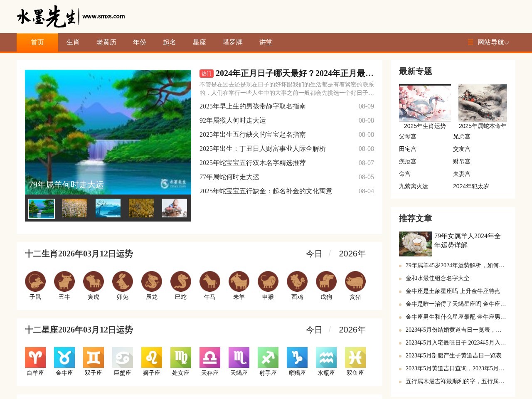
Task: Switch zodiac fortunes to 2026年 view
Action: click(x=352, y=253)
